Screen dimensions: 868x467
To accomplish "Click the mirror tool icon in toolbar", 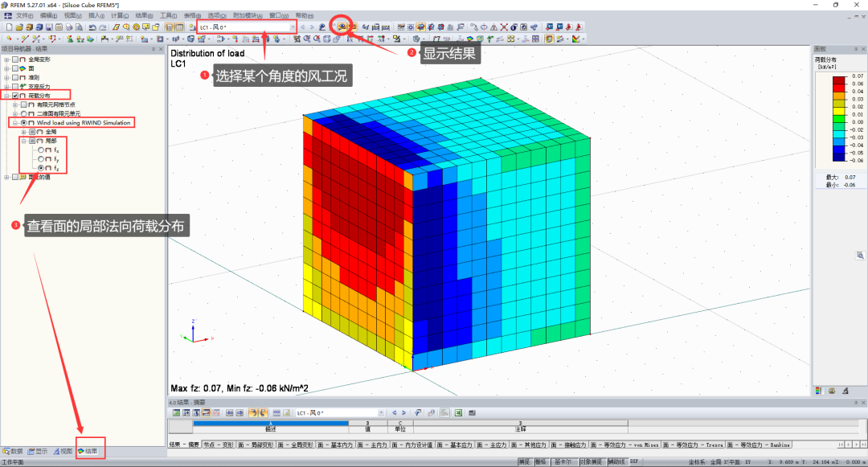I will pyautogui.click(x=493, y=27).
